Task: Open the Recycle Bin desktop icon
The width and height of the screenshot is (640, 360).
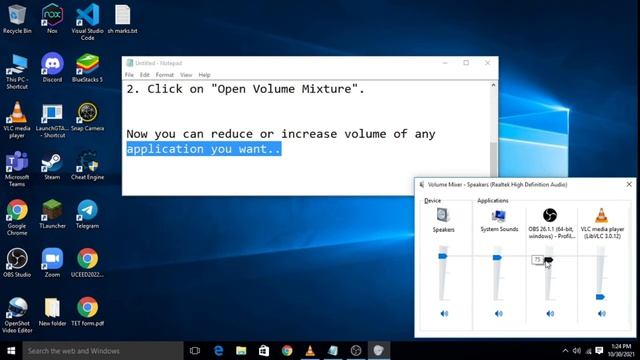Action: click(x=17, y=19)
